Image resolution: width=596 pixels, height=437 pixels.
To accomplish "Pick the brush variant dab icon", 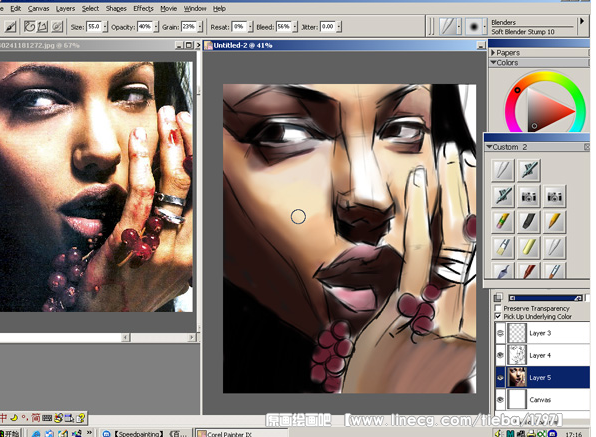I will coord(473,27).
